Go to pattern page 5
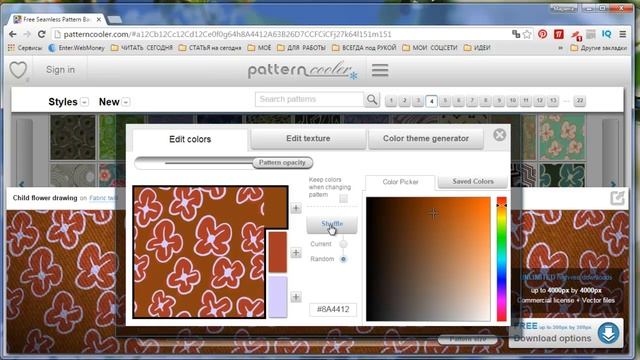This screenshot has width=640, height=360. (x=445, y=100)
